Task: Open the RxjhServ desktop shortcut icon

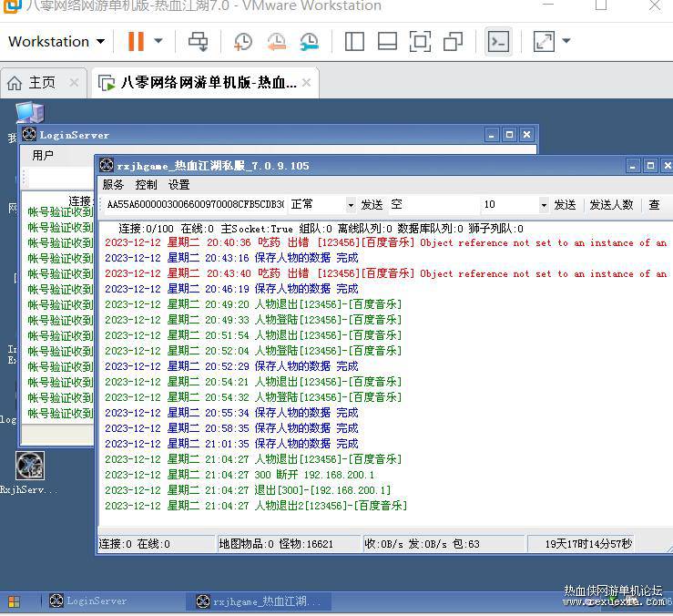Action: (30, 466)
